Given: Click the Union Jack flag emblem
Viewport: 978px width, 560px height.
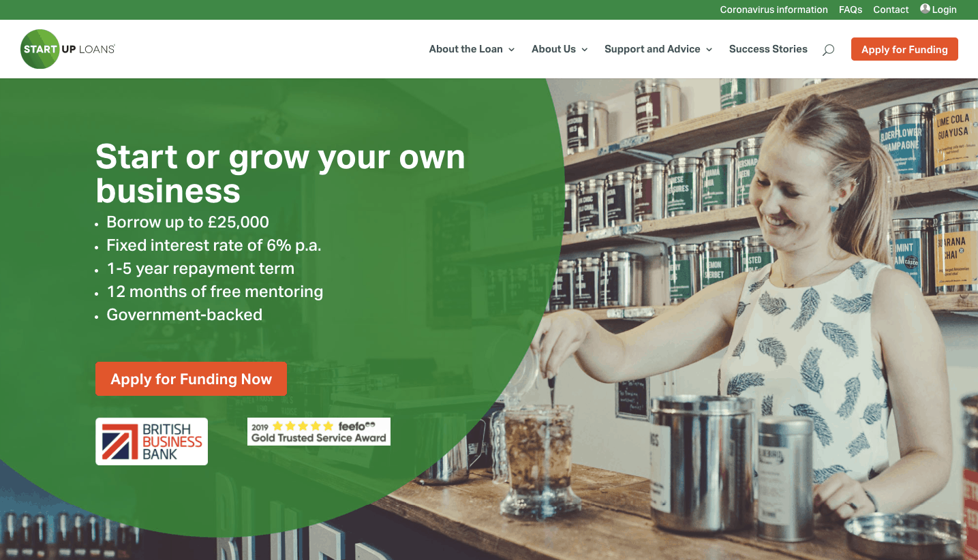Looking at the screenshot, I should click(x=120, y=441).
